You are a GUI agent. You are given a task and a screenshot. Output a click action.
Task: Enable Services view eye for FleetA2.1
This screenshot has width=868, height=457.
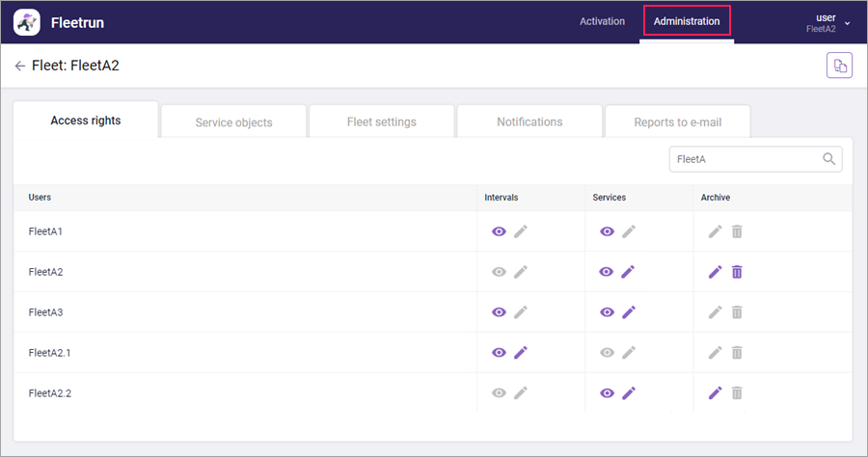coord(607,353)
